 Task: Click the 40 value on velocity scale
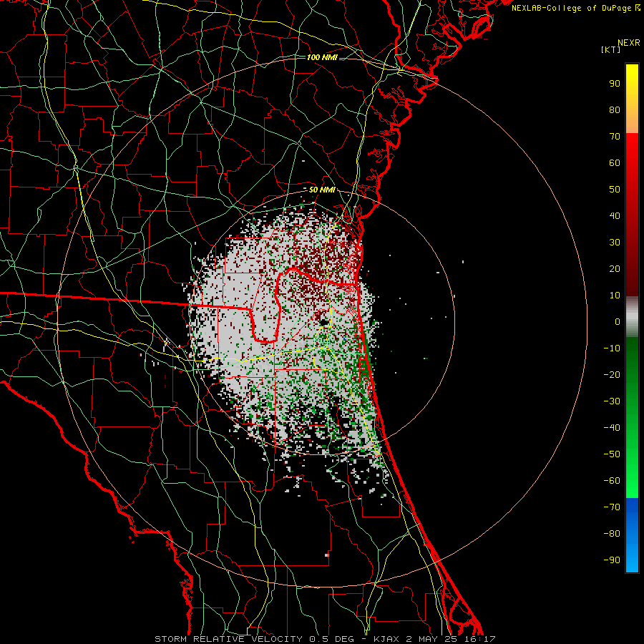click(x=615, y=216)
